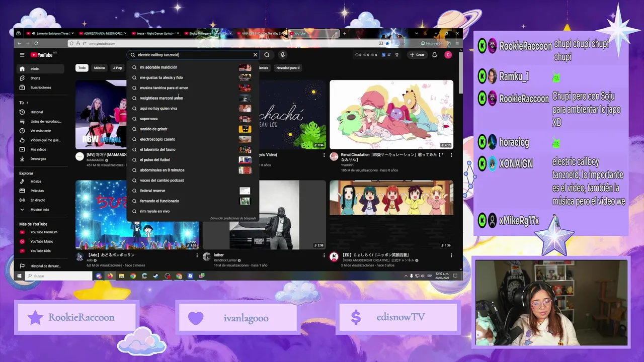Switch to Night Dancer browser tab
This screenshot has width=644, height=362.
155,33
